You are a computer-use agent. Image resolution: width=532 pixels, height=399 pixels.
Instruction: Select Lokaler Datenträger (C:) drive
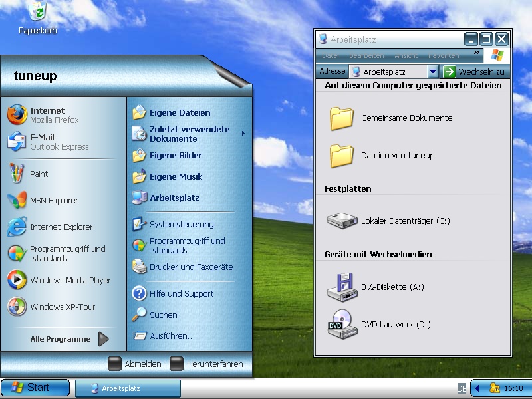[388, 221]
